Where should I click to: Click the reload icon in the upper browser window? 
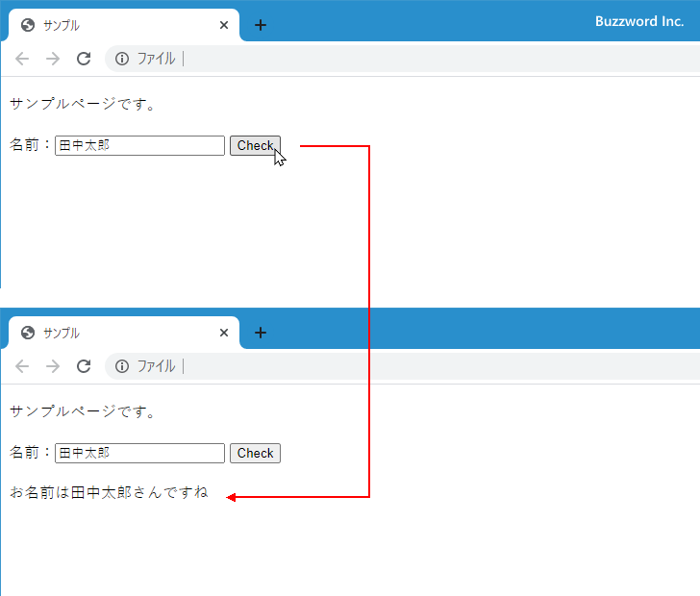pos(84,59)
